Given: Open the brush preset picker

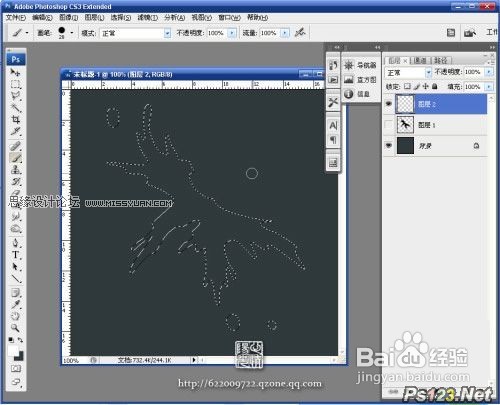Looking at the screenshot, I should click(66, 33).
